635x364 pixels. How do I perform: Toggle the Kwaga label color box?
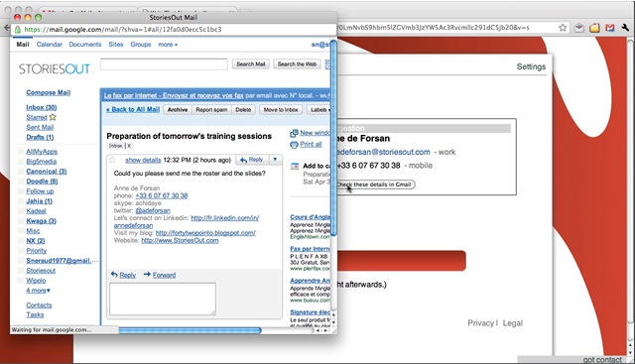(x=20, y=221)
